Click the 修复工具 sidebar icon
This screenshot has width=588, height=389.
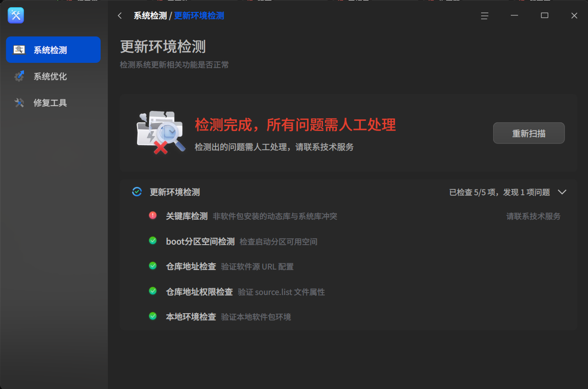pos(19,103)
